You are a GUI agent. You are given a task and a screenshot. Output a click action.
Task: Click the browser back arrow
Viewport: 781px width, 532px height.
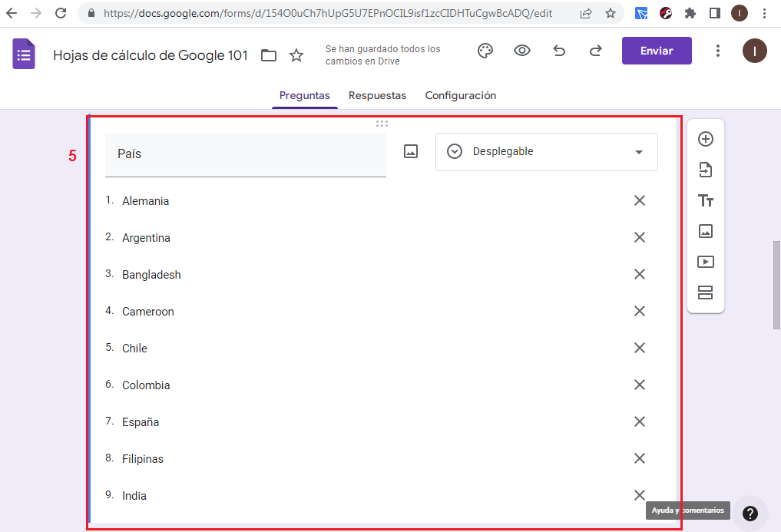(x=12, y=13)
